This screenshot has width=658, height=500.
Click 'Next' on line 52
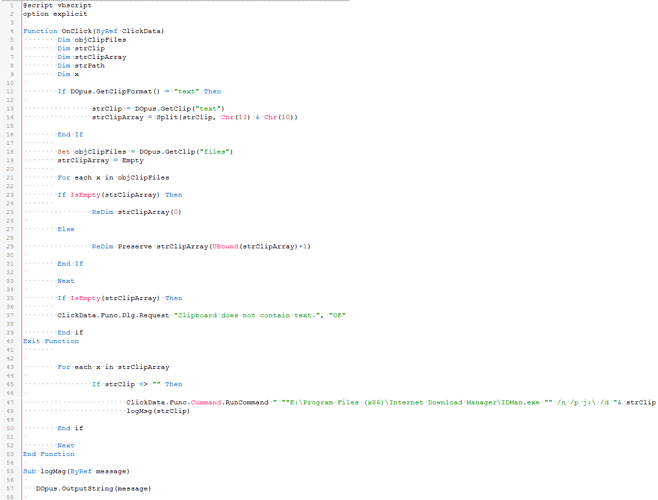pyautogui.click(x=66, y=445)
